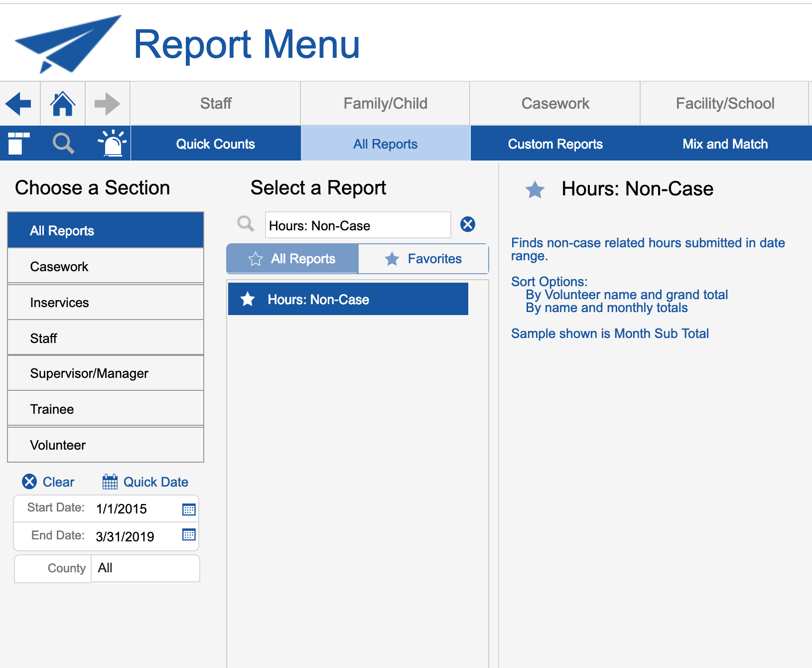Image resolution: width=812 pixels, height=668 pixels.
Task: Click the Clear dates button
Action: pos(48,482)
